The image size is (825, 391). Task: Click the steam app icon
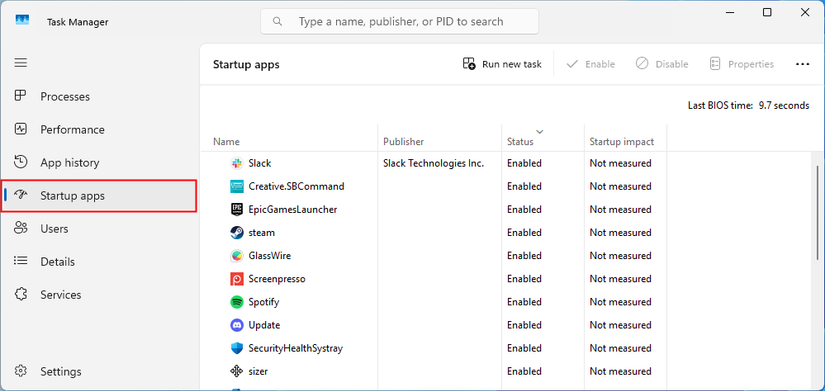(237, 233)
